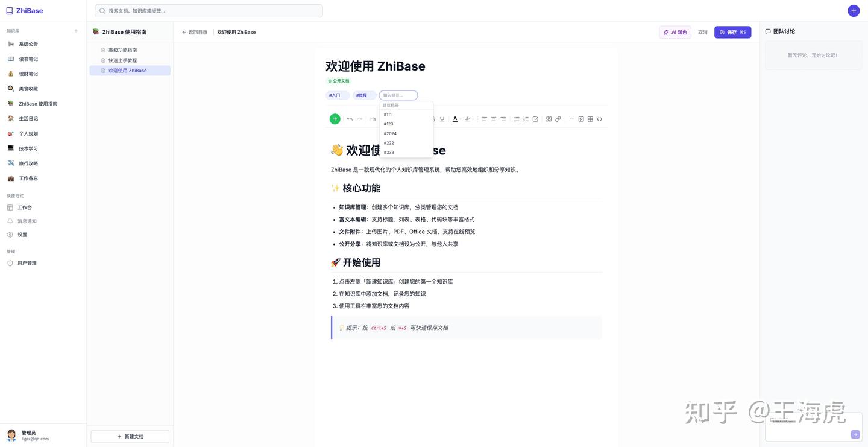Add a new knowledge base with the plus icon

[76, 31]
